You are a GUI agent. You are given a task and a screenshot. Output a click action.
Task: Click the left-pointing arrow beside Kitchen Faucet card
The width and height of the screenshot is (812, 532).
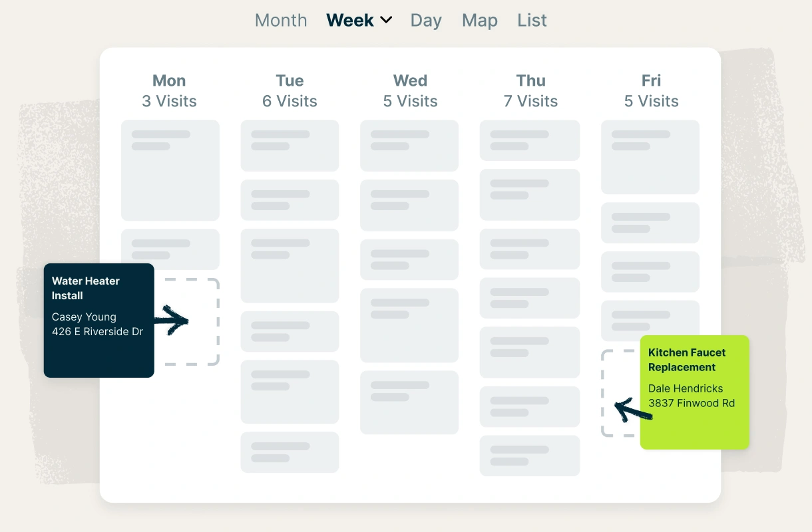[631, 409]
